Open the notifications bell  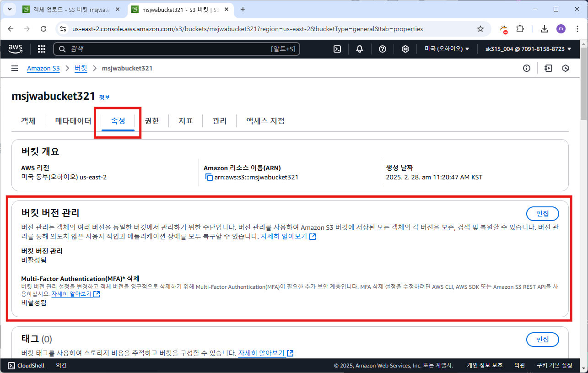(360, 49)
